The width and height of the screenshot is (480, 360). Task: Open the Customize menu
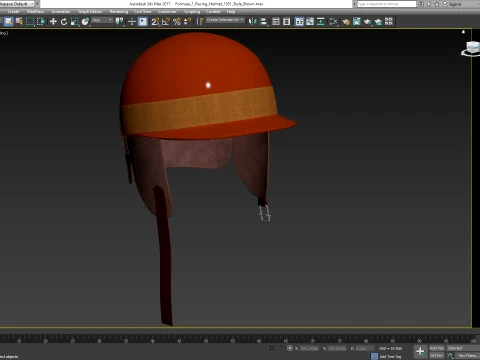(167, 12)
